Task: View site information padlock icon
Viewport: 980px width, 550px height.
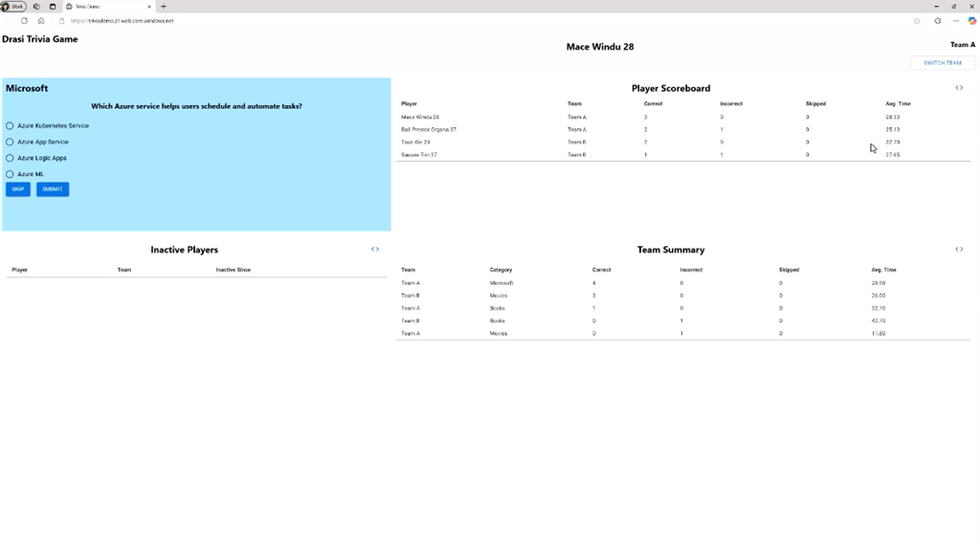Action: pyautogui.click(x=61, y=21)
